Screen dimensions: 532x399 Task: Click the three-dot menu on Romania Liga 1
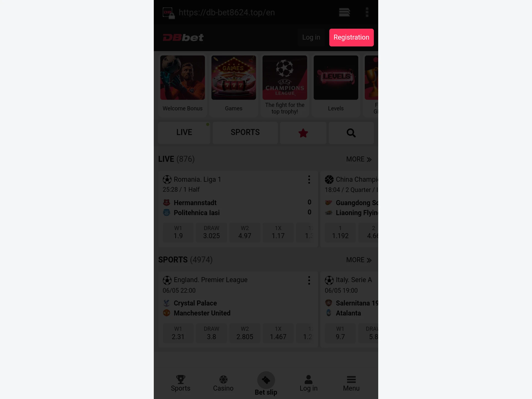309,179
